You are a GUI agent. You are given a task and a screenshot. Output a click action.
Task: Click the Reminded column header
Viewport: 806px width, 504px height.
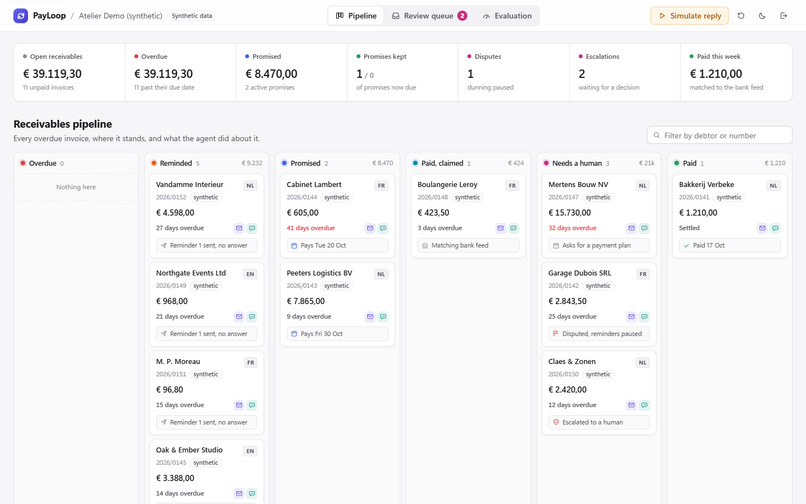click(x=207, y=163)
